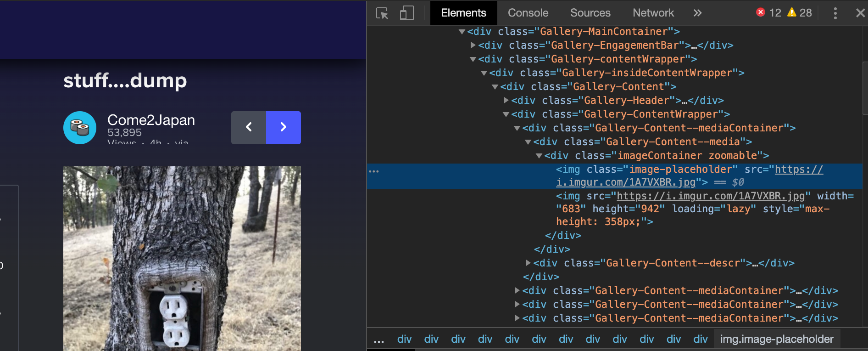Click the "12" error count number
Screen dimensions: 868x351
pos(775,13)
